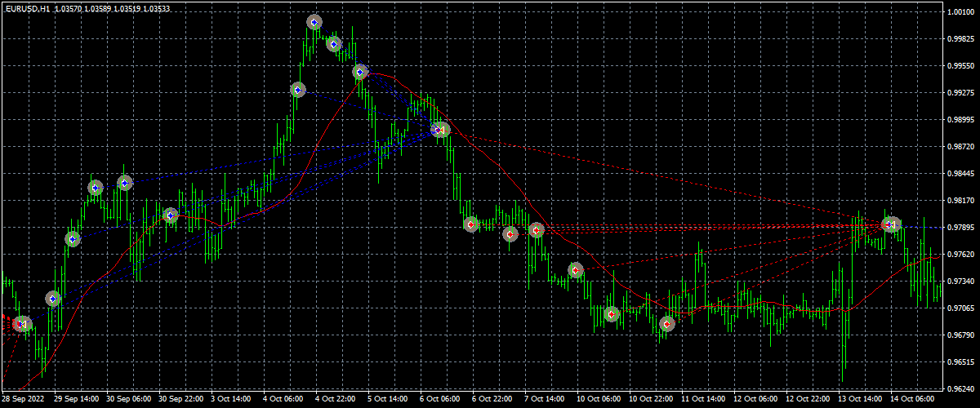Click the 29 Sep 14:00 time label
The height and width of the screenshot is (408, 980).
77,401
